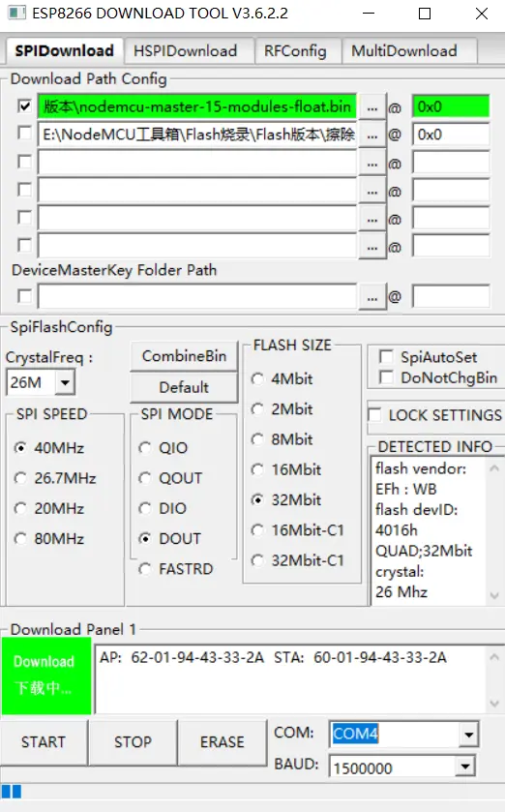Choose DIO SPI mode
The width and height of the screenshot is (505, 812).
coord(145,508)
